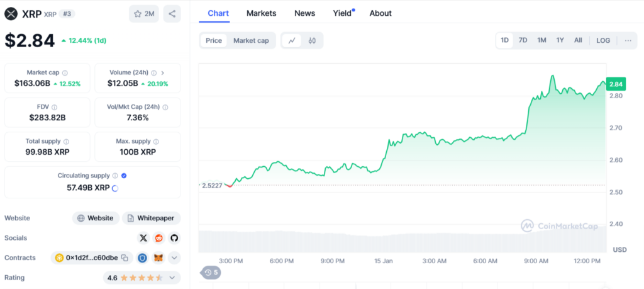This screenshot has height=289, width=644.
Task: Open the info icon beside Volume (24h)
Action: (x=153, y=73)
